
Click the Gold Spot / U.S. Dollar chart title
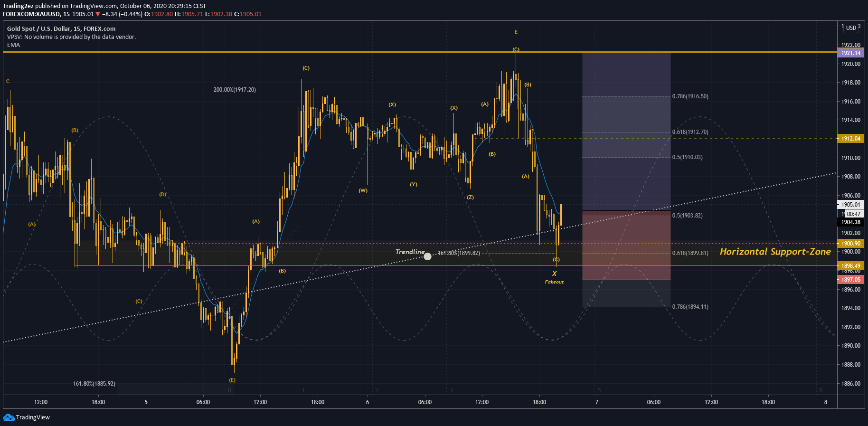[x=61, y=29]
